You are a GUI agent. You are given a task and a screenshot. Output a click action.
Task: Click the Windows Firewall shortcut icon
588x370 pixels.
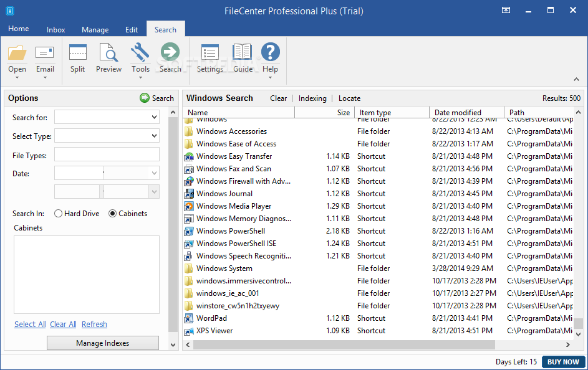tap(189, 181)
